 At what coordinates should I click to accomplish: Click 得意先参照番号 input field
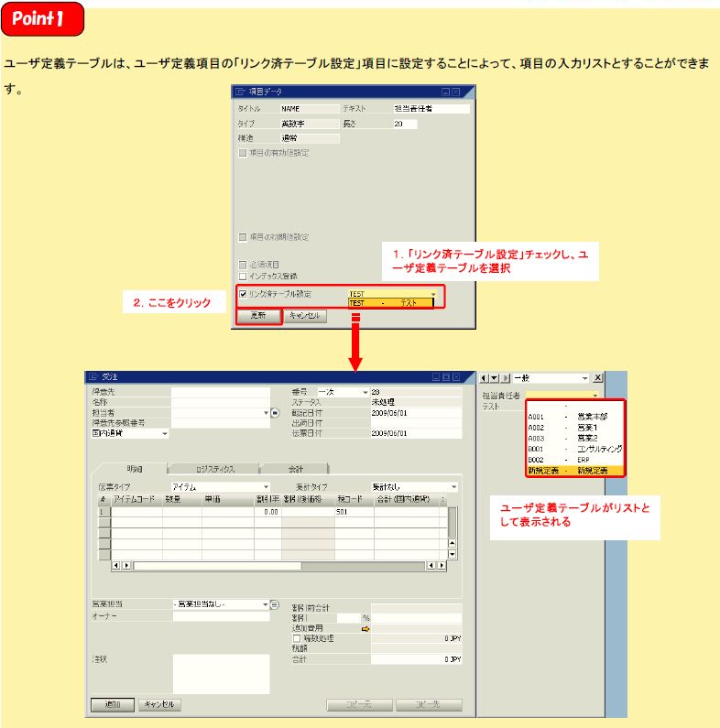click(x=220, y=423)
